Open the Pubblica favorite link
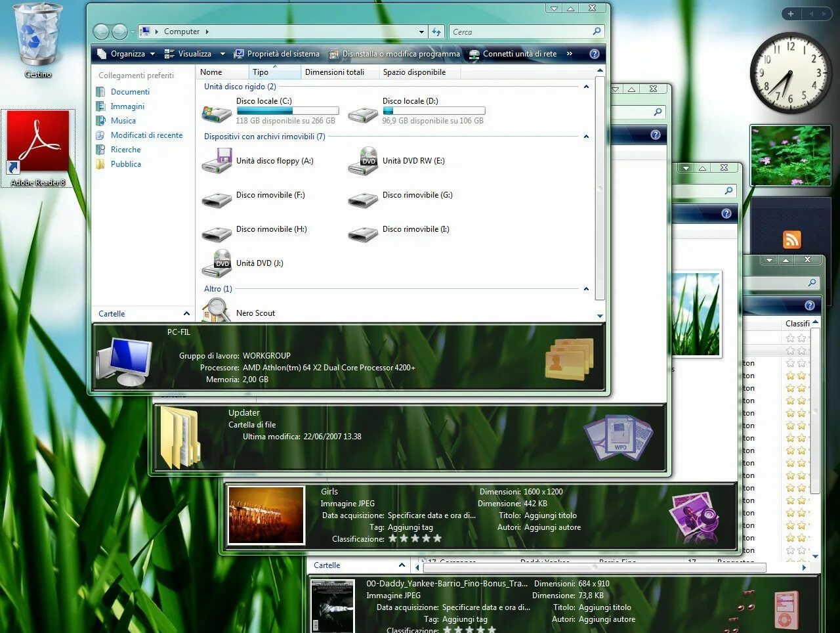840x633 pixels. click(x=125, y=164)
